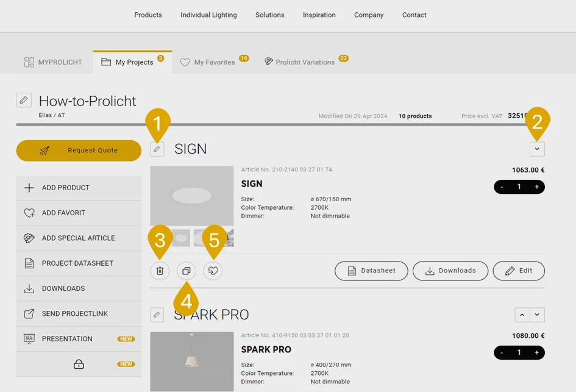Viewport: 576px width, 392px height.
Task: Open the Products menu
Action: click(x=148, y=15)
